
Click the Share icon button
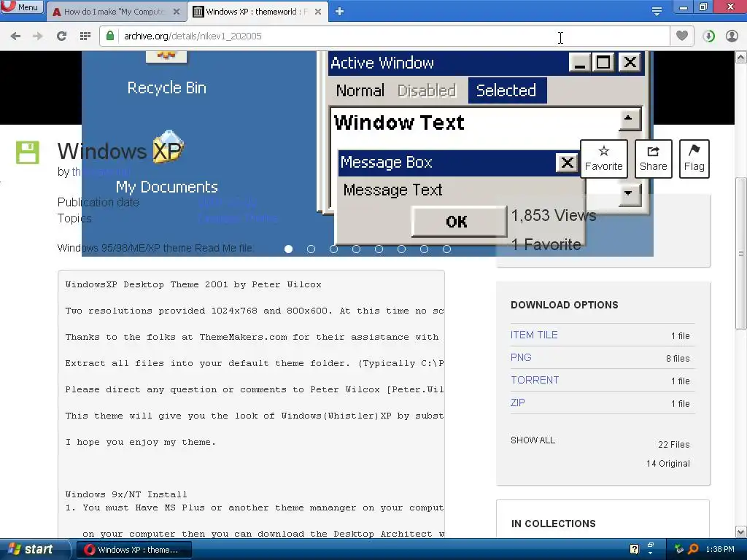(x=653, y=159)
